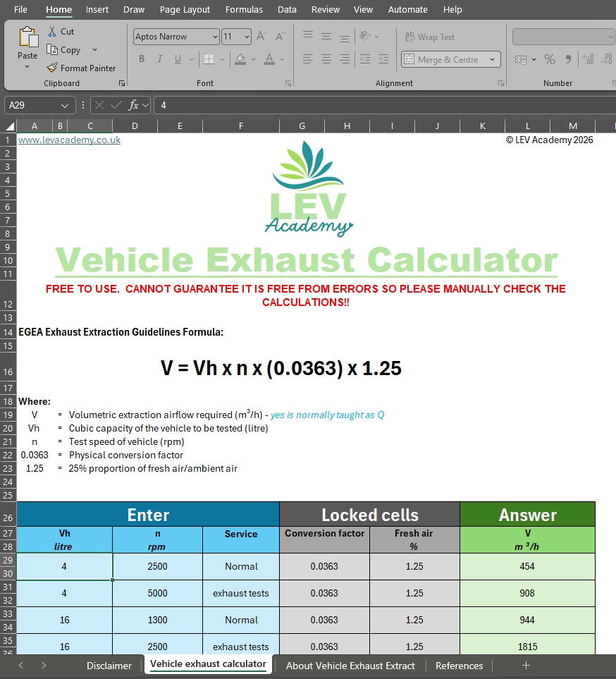The height and width of the screenshot is (679, 616).
Task: Toggle Underline on the selected cell
Action: (178, 59)
